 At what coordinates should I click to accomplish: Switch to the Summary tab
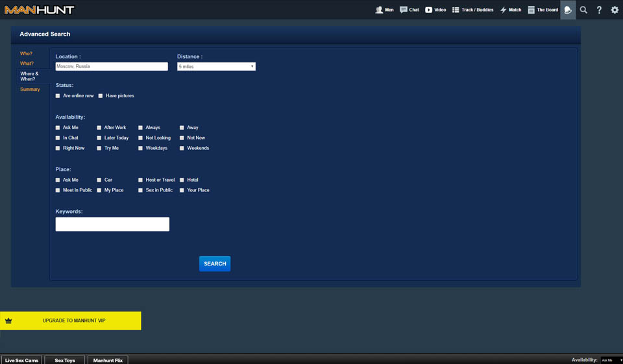(30, 90)
